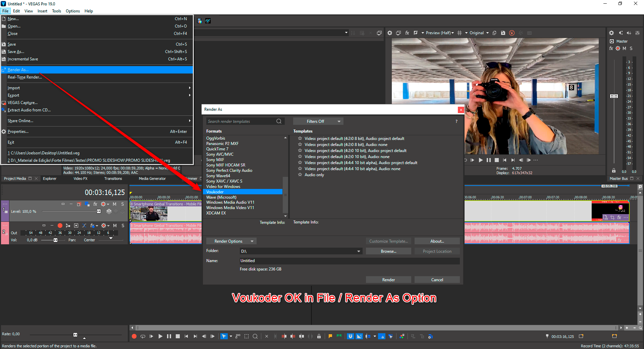Click the Overlays grid icon in preview toolbar
Viewport: 644px width, 349px height.
[x=460, y=33]
